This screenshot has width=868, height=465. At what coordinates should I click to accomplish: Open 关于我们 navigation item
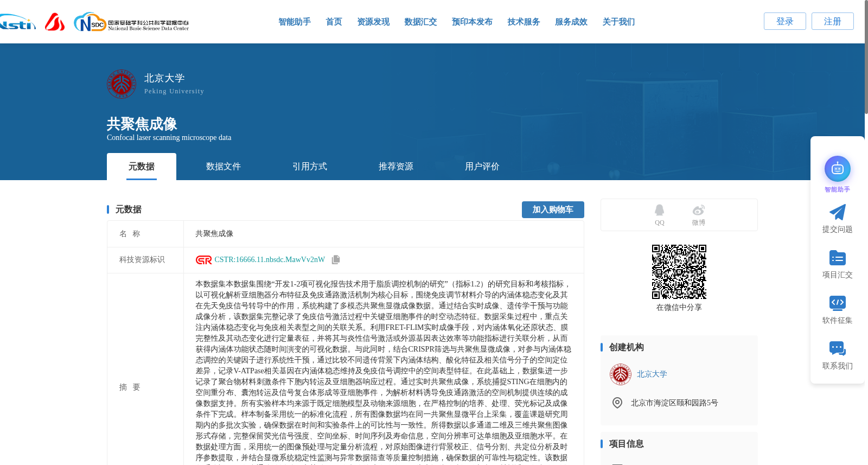[x=618, y=22]
